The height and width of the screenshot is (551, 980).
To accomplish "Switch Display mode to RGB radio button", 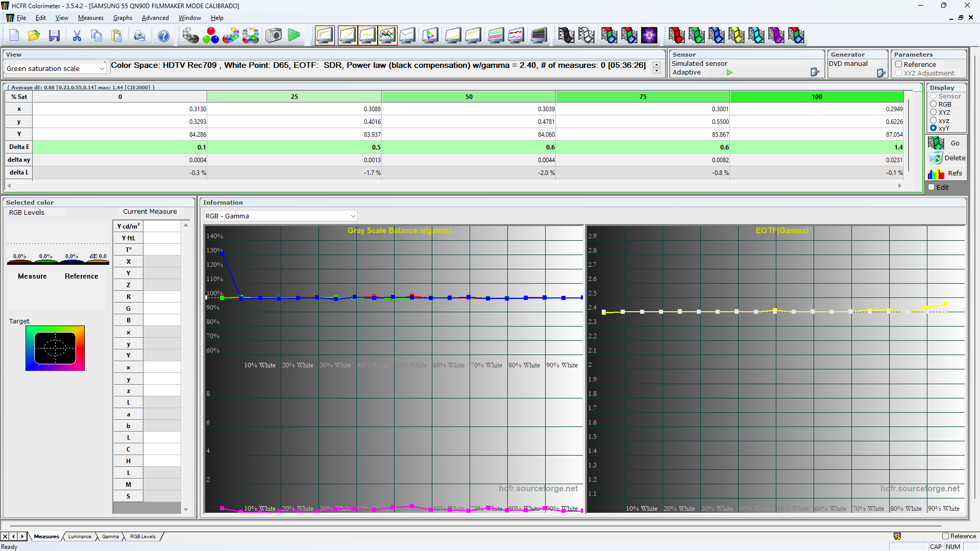I will click(933, 104).
